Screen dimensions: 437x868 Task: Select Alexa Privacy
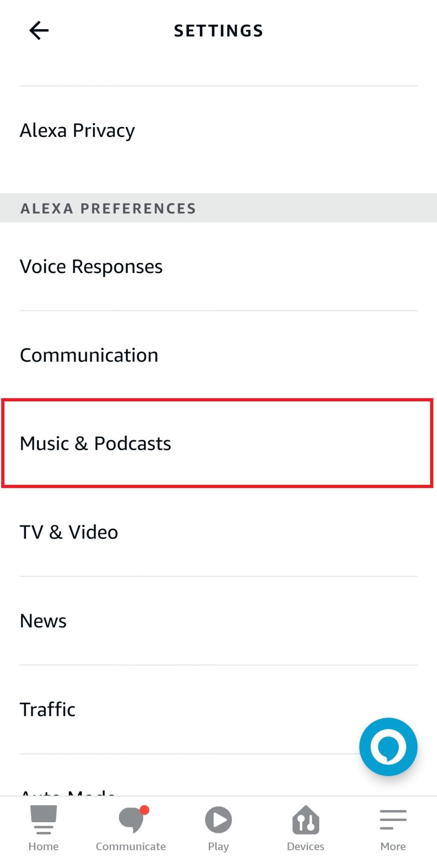pos(77,131)
